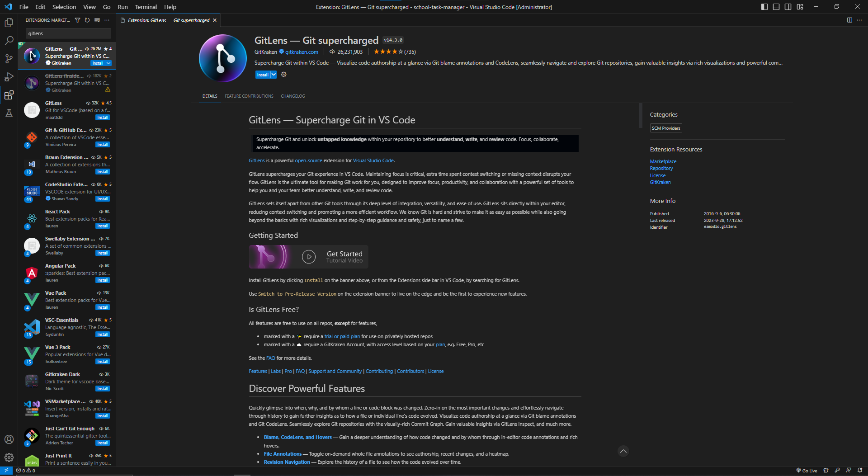Toggle bottom panel visibility

(776, 7)
